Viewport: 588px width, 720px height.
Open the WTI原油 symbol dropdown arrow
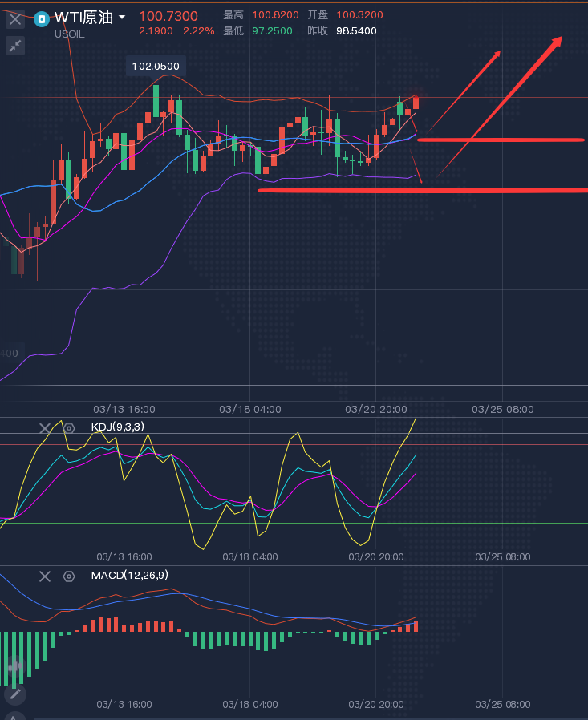click(122, 17)
